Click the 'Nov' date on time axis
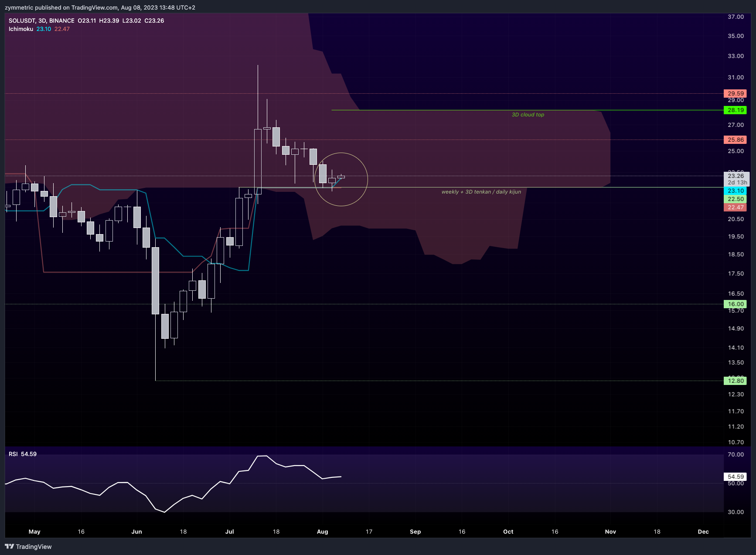Screen dimensions: 756x555 pos(610,531)
